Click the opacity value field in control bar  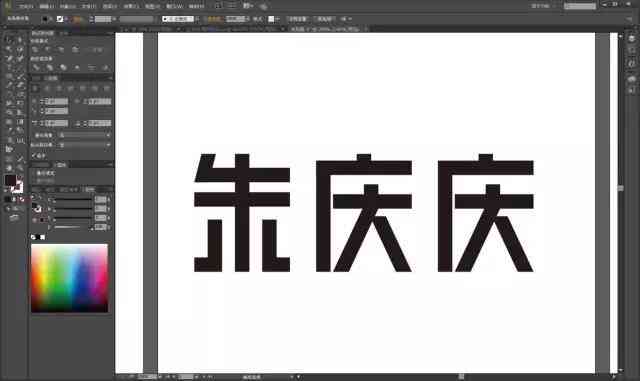236,19
